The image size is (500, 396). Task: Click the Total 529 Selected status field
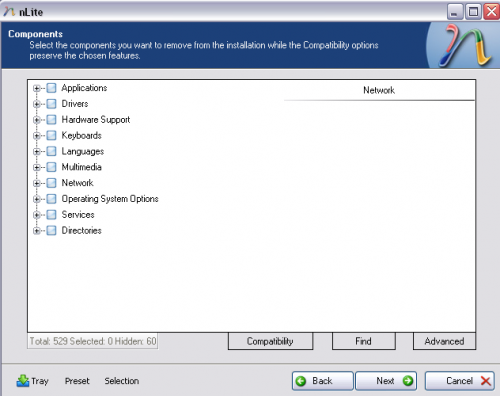click(93, 341)
